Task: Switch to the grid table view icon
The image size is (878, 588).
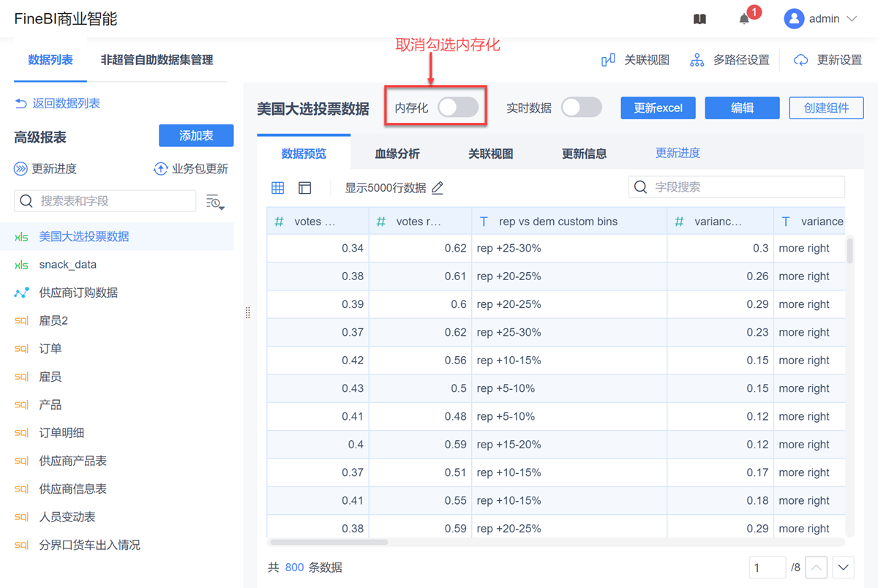Action: (278, 188)
